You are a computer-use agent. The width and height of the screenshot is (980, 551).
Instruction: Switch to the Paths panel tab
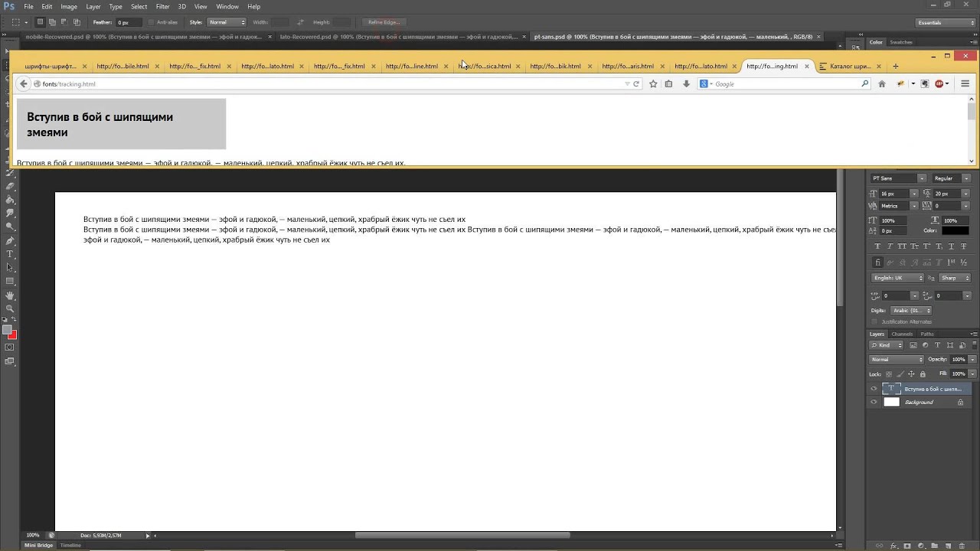(x=927, y=334)
